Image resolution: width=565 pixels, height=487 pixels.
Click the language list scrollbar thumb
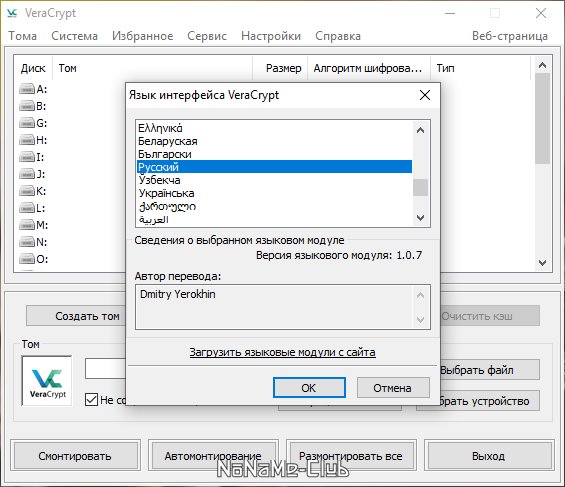point(420,187)
